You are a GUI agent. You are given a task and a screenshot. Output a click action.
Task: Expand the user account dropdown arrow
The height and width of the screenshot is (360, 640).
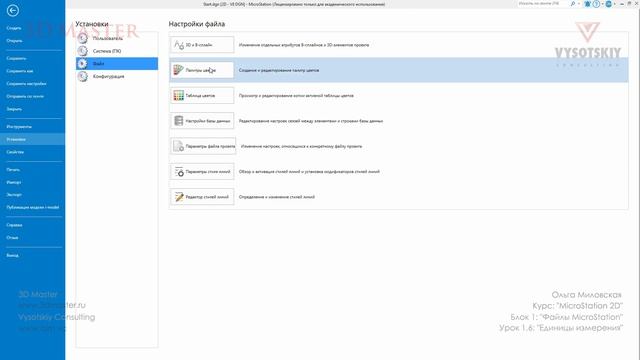tap(614, 4)
